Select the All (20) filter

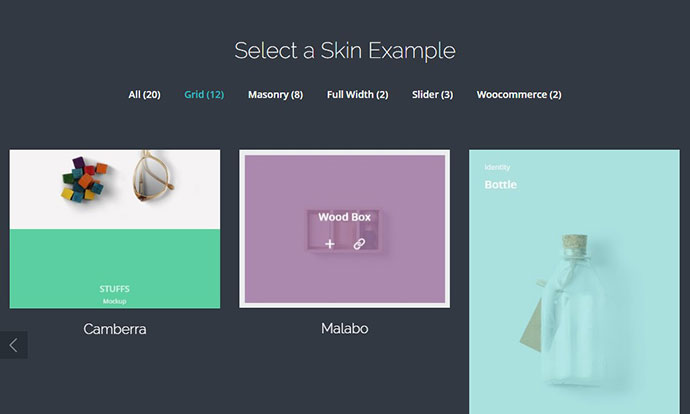pos(144,95)
